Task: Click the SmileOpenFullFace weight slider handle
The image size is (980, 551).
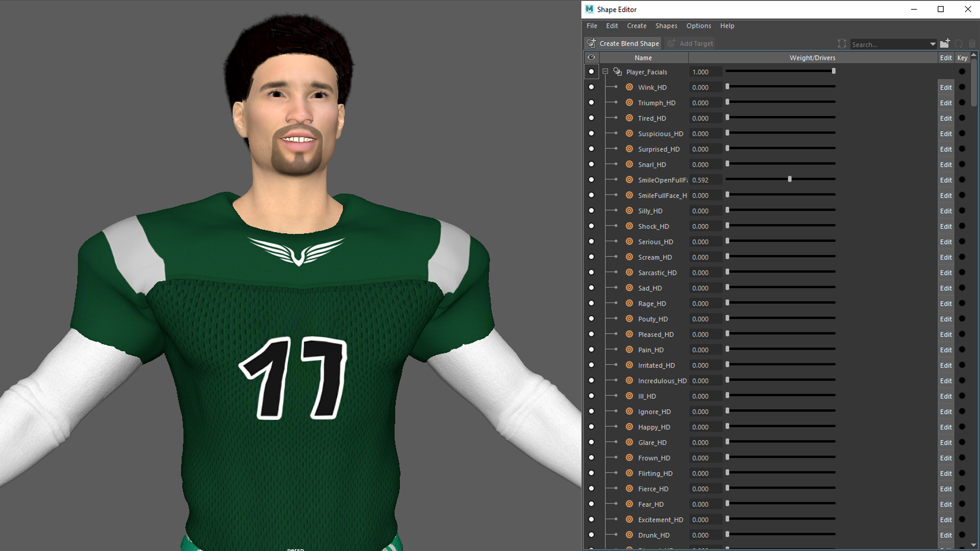Action: [x=790, y=180]
